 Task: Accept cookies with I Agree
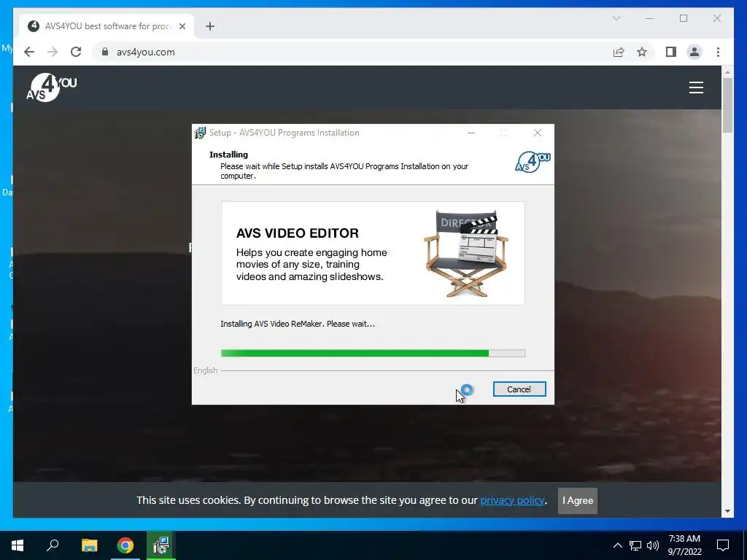click(x=578, y=500)
